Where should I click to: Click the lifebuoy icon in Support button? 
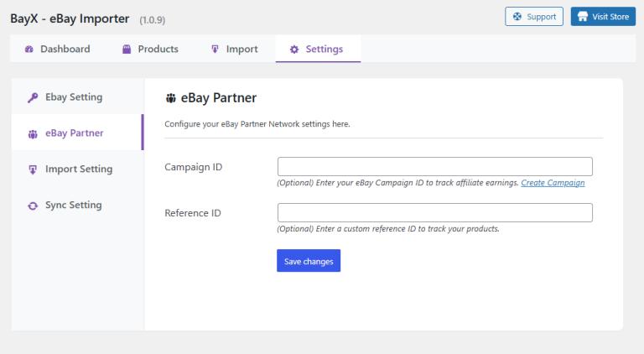517,17
